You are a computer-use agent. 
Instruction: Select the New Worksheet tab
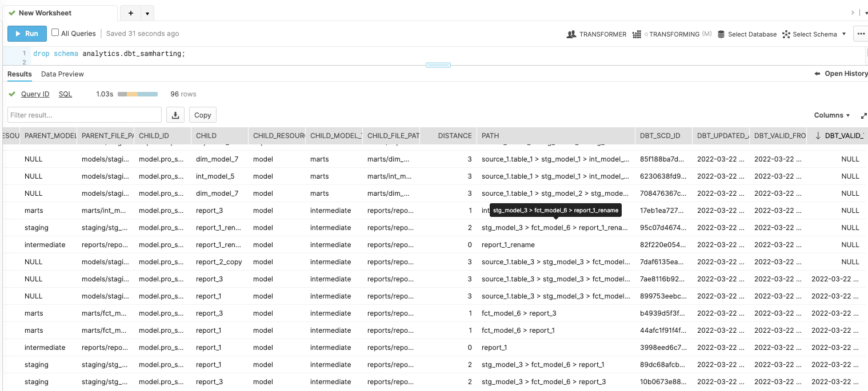pos(59,13)
